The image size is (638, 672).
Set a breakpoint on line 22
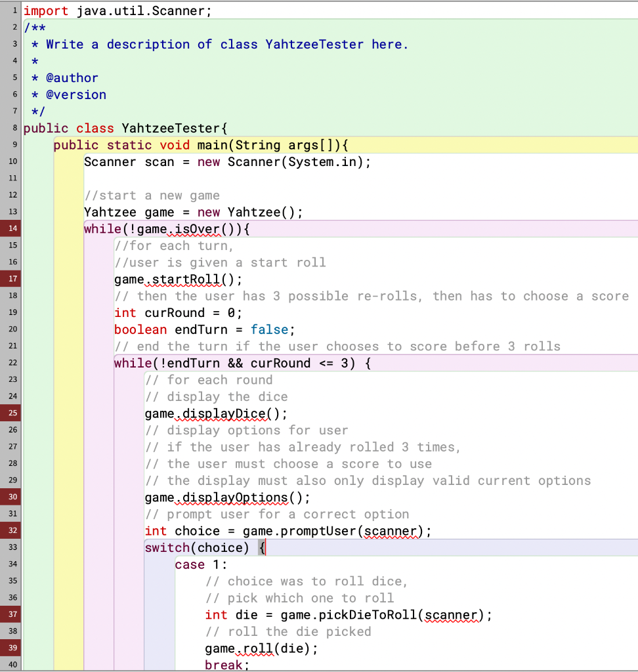(x=11, y=363)
